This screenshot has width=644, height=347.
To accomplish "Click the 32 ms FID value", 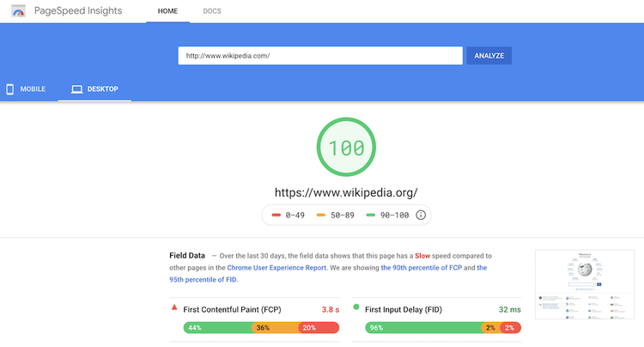I will pyautogui.click(x=510, y=309).
